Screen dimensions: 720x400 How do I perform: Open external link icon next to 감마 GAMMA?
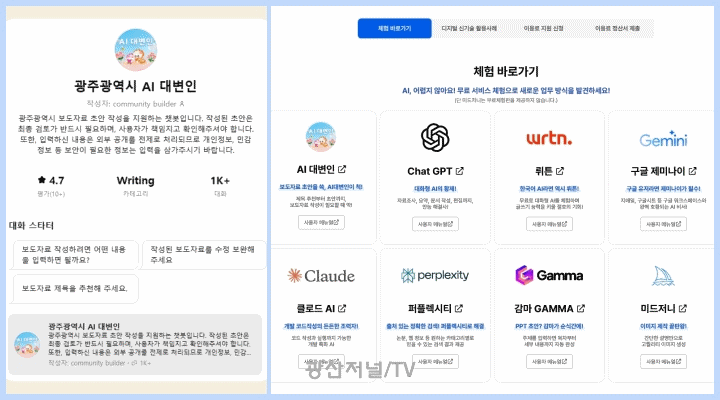581,309
